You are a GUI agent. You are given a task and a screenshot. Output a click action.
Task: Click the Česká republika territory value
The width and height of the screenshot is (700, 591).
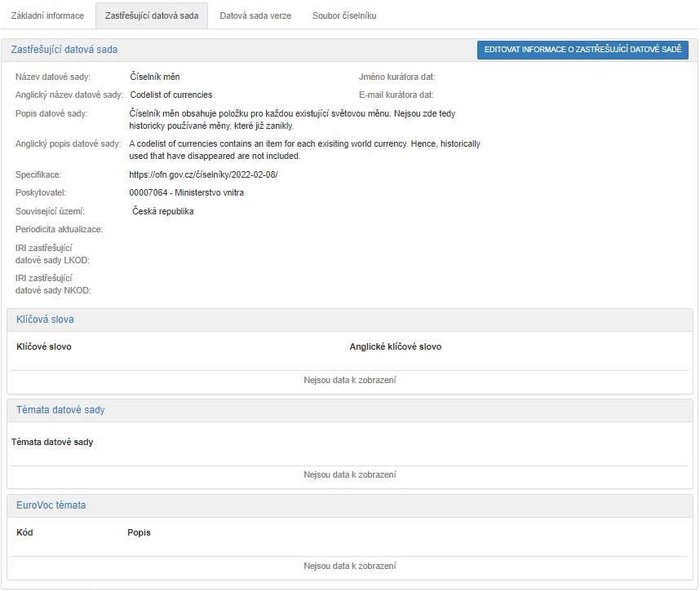coord(162,211)
